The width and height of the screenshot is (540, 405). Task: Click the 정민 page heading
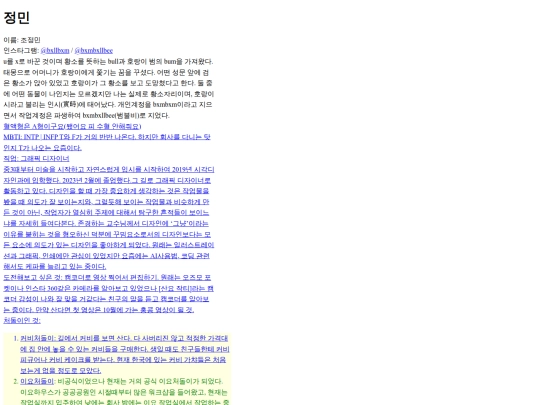click(x=17, y=18)
